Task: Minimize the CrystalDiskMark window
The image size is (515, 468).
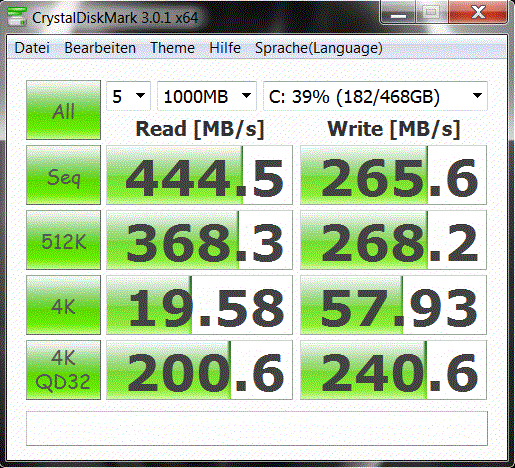Action: tap(398, 13)
